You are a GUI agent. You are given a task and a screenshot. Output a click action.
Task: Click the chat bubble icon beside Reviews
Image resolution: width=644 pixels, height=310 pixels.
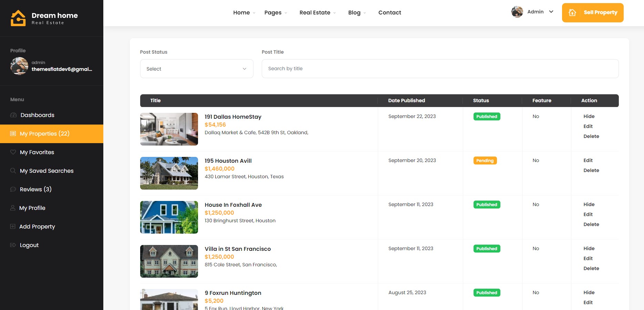pos(13,189)
